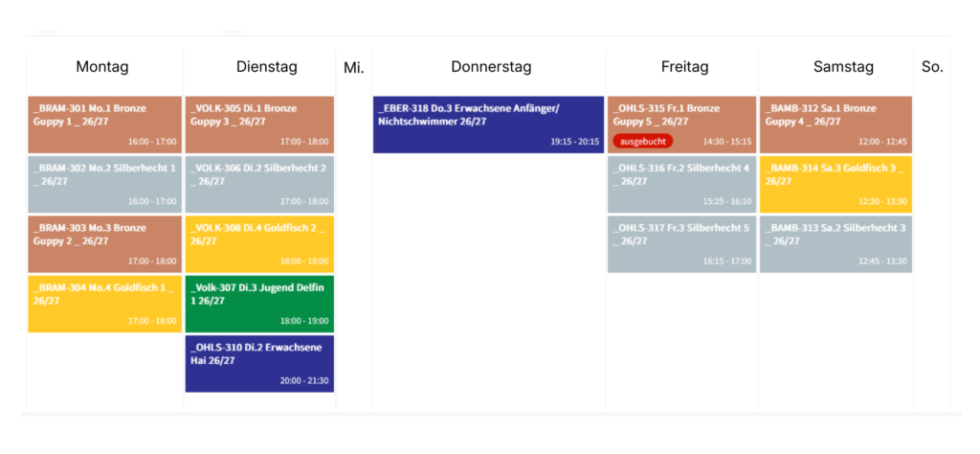This screenshot has height=454, width=980.
Task: Click the red ausgebucht badge
Action: tap(643, 142)
